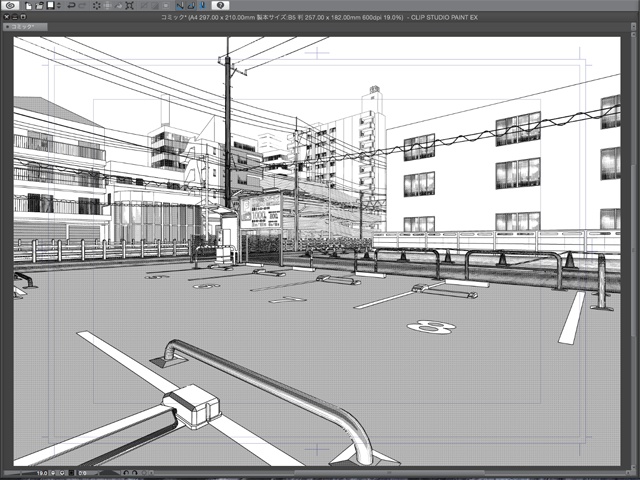
Task: Click the Fill paint bucket toolbar icon
Action: [x=119, y=6]
